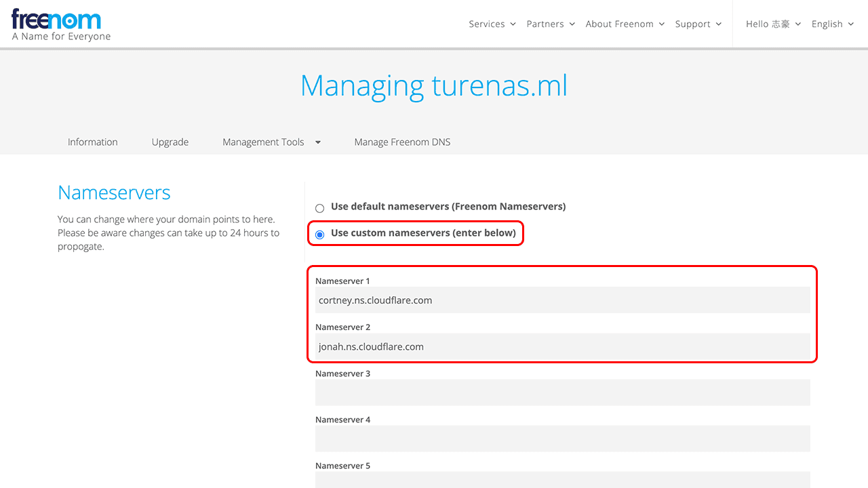
Task: Click the empty Nameserver 3 field
Action: [562, 392]
